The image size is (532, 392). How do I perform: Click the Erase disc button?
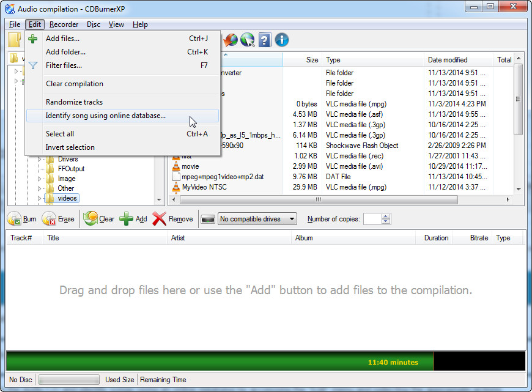pyautogui.click(x=58, y=219)
